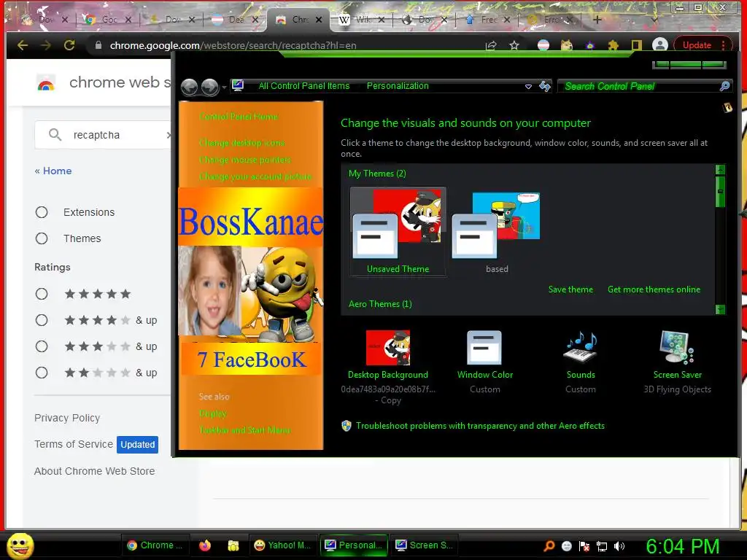Image resolution: width=747 pixels, height=560 pixels.
Task: Click Save theme link
Action: pyautogui.click(x=570, y=289)
